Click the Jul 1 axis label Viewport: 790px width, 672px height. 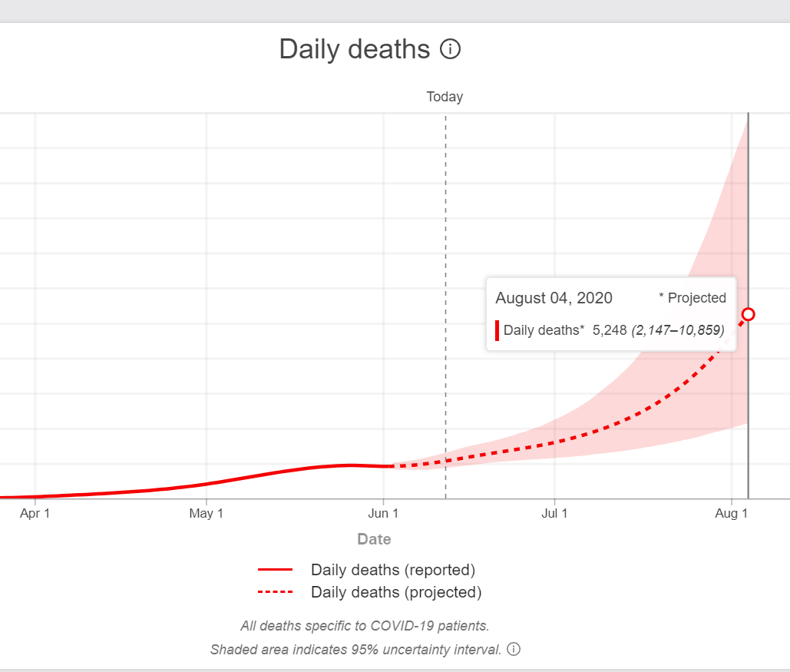click(x=554, y=513)
